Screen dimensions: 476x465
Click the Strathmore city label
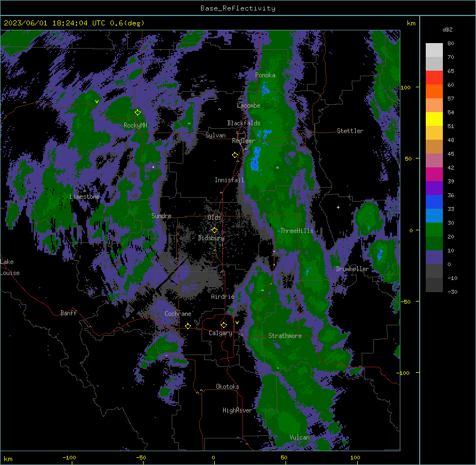coord(285,336)
